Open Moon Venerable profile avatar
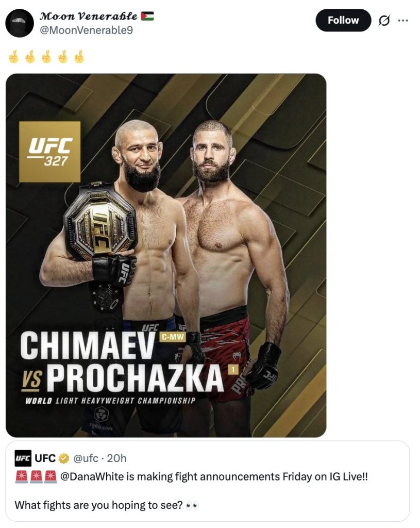Screen dimensions: 420x528 click(x=20, y=23)
